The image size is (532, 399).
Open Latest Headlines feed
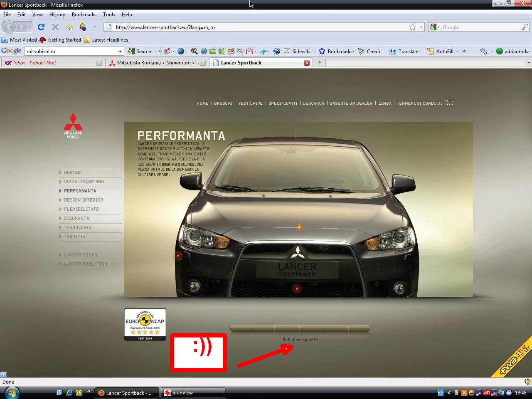[x=106, y=40]
